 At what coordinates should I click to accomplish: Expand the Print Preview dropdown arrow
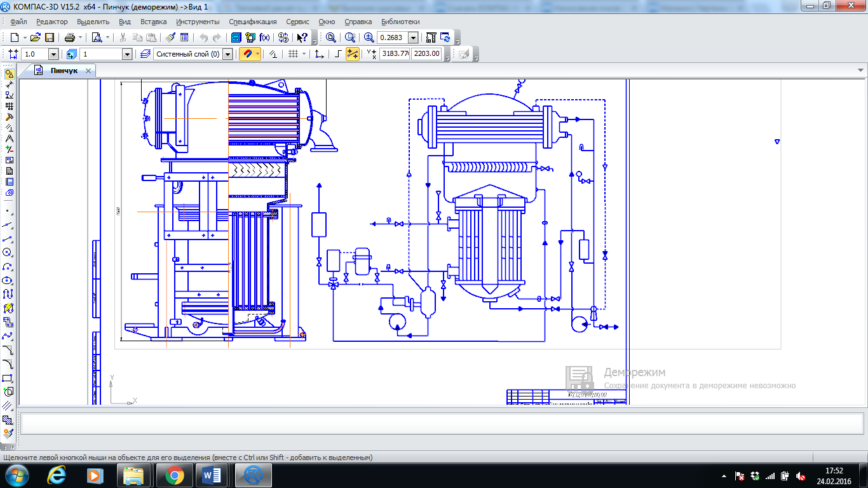click(x=107, y=37)
